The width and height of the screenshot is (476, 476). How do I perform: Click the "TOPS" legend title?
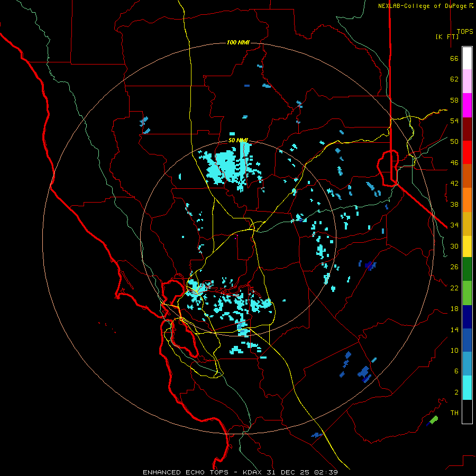click(465, 31)
